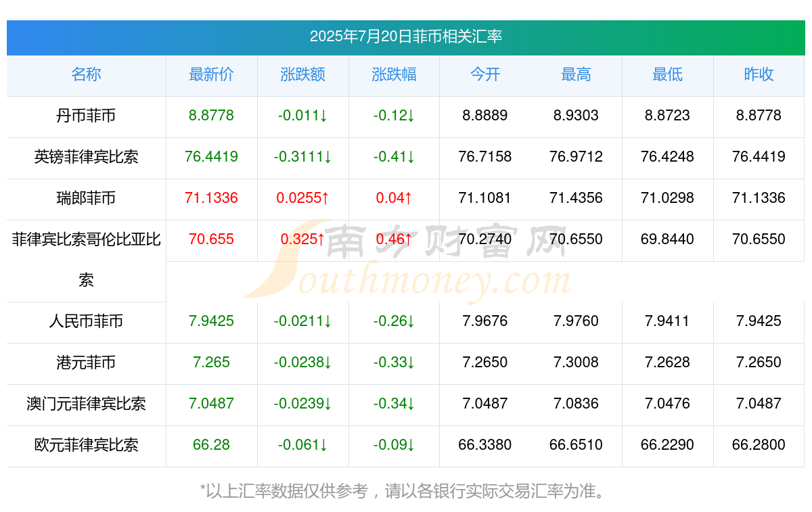Click change percent -0.33↓

coord(394,363)
